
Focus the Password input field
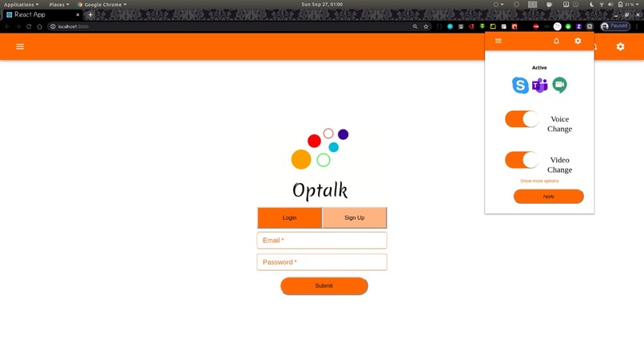tap(322, 262)
